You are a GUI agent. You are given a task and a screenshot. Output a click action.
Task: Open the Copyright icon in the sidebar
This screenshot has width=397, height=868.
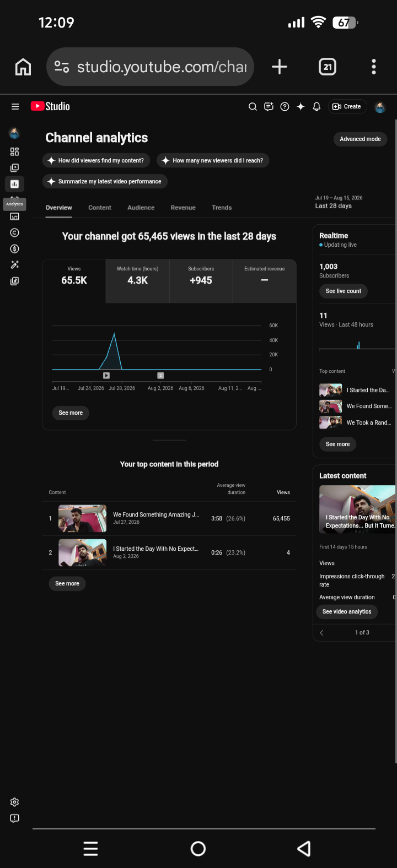tap(14, 232)
